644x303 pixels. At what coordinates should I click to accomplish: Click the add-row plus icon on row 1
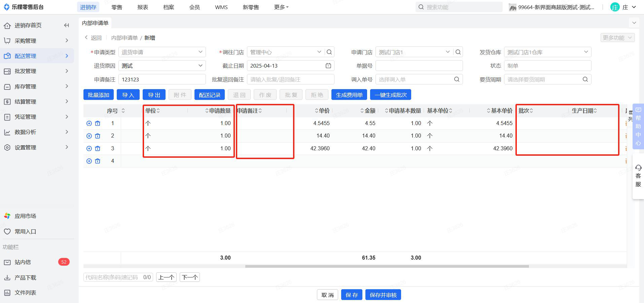(89, 123)
